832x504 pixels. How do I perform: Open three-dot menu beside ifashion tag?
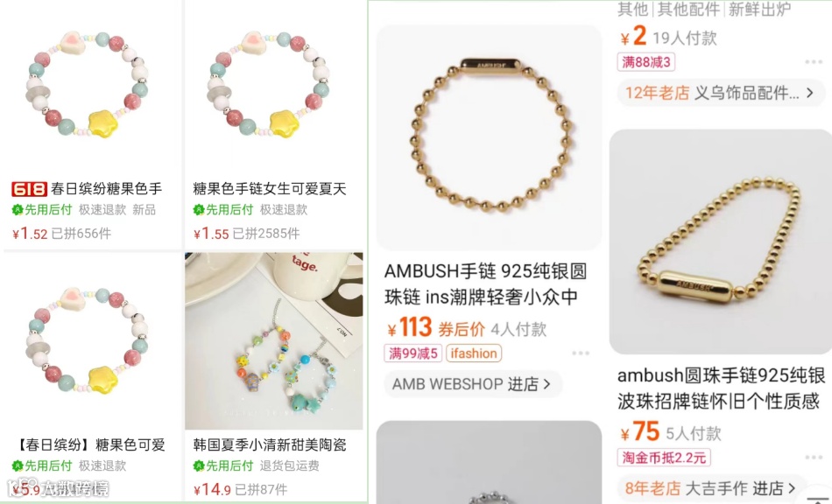581,353
